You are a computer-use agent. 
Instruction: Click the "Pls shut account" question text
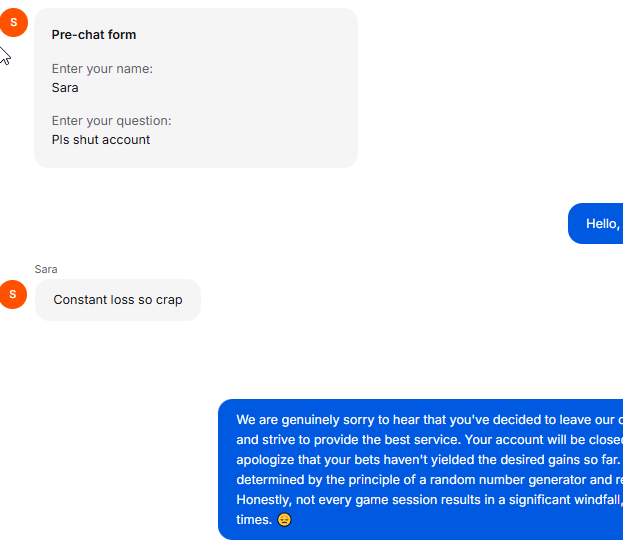tap(101, 140)
